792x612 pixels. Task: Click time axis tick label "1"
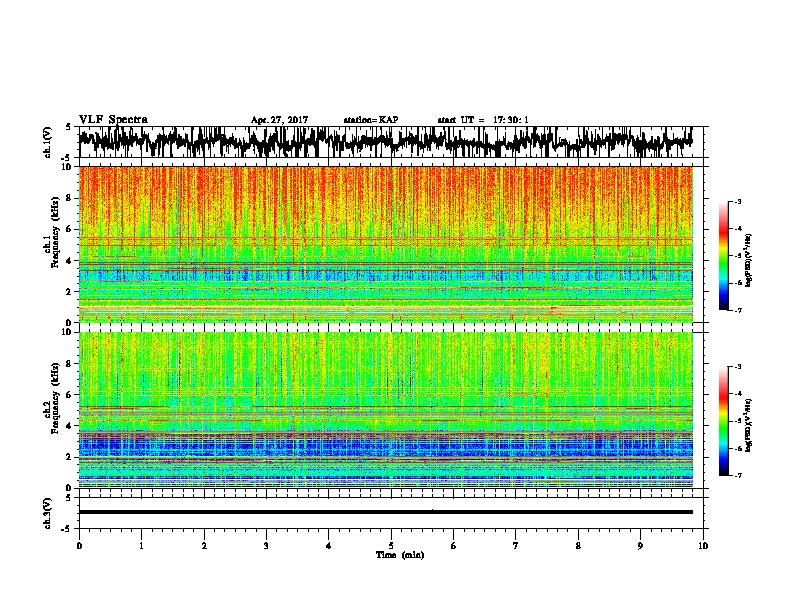[141, 545]
